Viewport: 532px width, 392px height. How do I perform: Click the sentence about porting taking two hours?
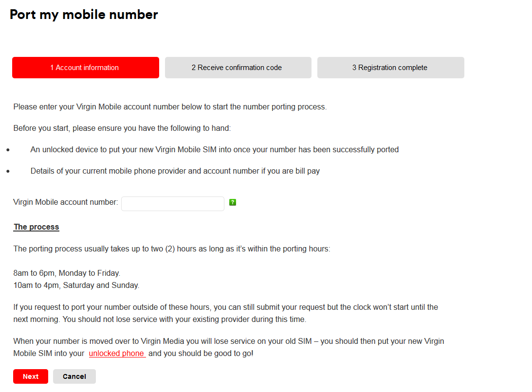[x=172, y=249]
